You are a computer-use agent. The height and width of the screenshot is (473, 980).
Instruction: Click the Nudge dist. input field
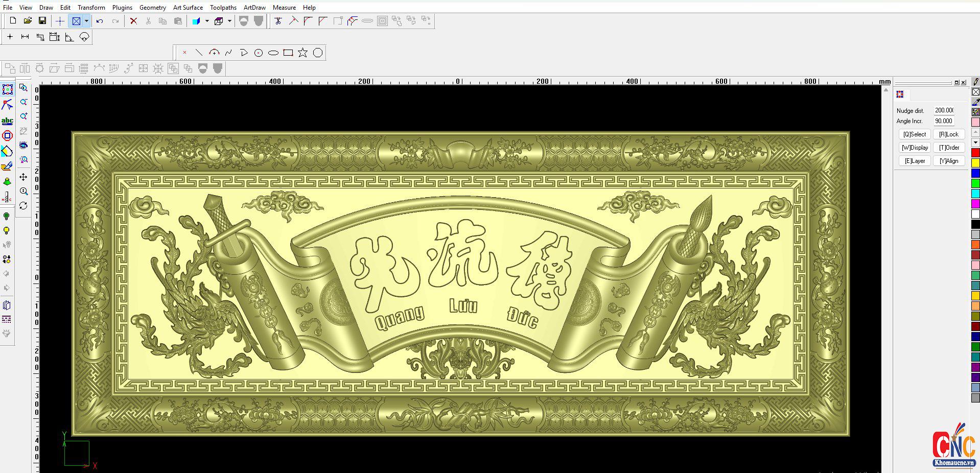click(944, 110)
